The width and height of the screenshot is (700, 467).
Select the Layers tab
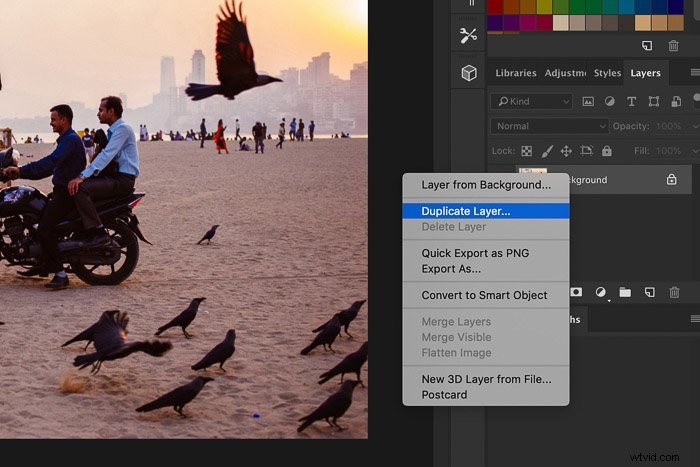tap(646, 73)
